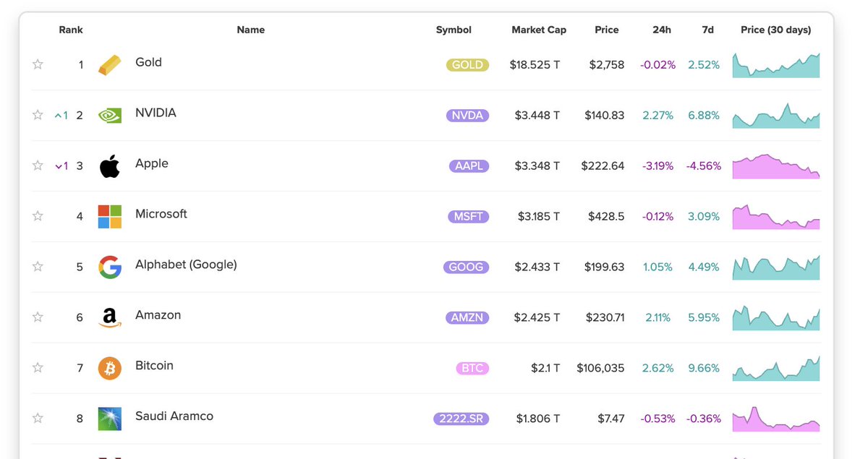
Task: Click the Amazon logo icon
Action: [x=110, y=317]
